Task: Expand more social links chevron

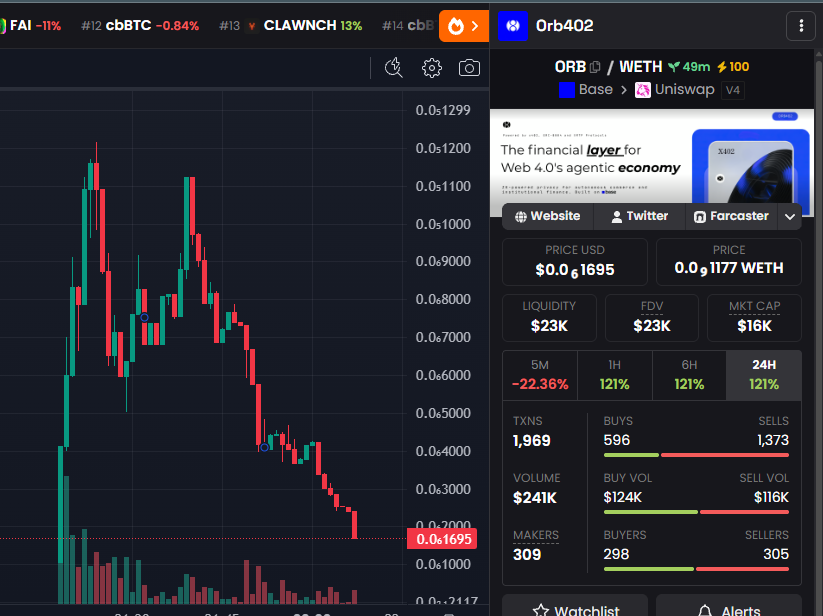Action: [789, 216]
